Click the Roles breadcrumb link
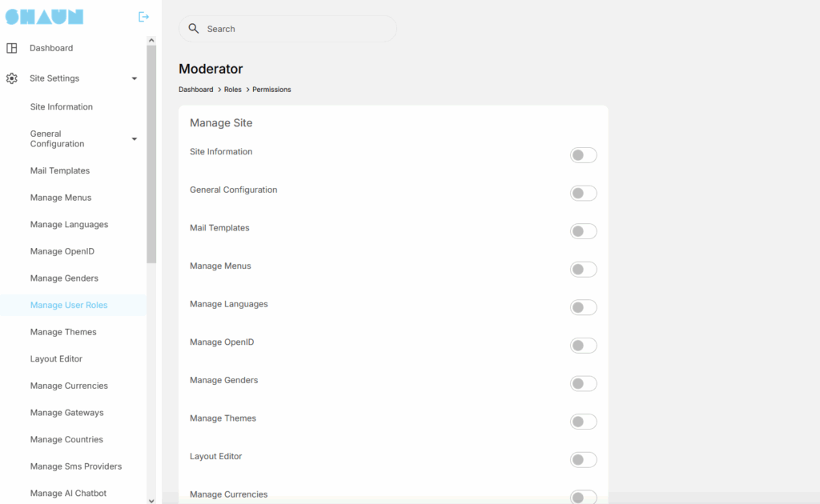 [232, 90]
